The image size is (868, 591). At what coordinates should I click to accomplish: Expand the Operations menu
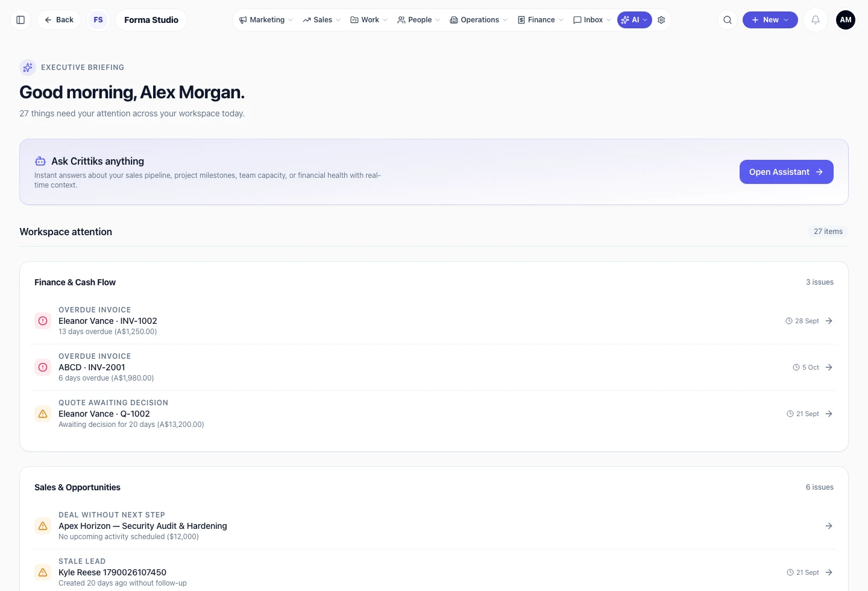tap(479, 20)
